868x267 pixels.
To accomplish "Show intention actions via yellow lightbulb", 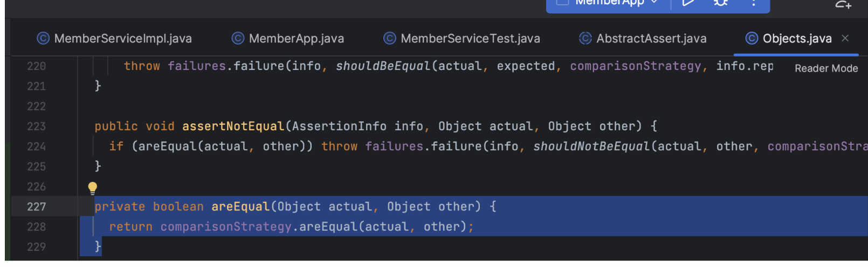I will (x=93, y=188).
